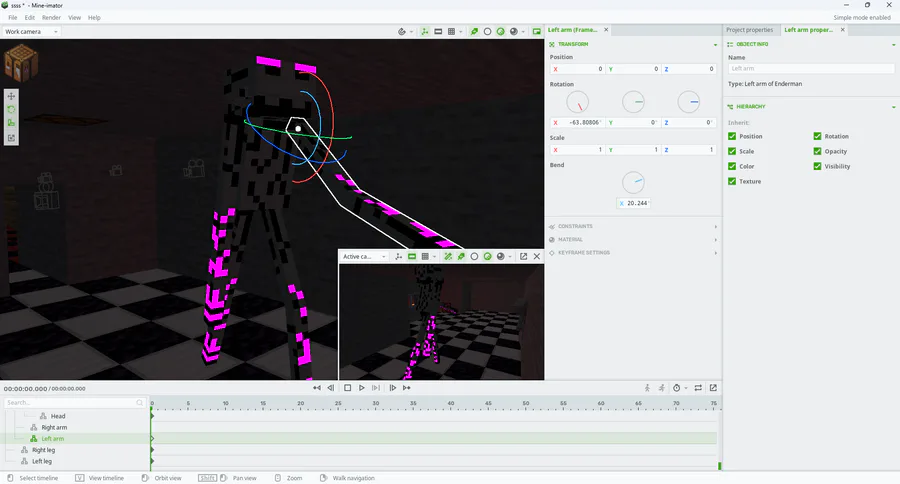Uncheck Inherit Rotation checkbox
Viewport: 900px width, 484px height.
click(817, 136)
